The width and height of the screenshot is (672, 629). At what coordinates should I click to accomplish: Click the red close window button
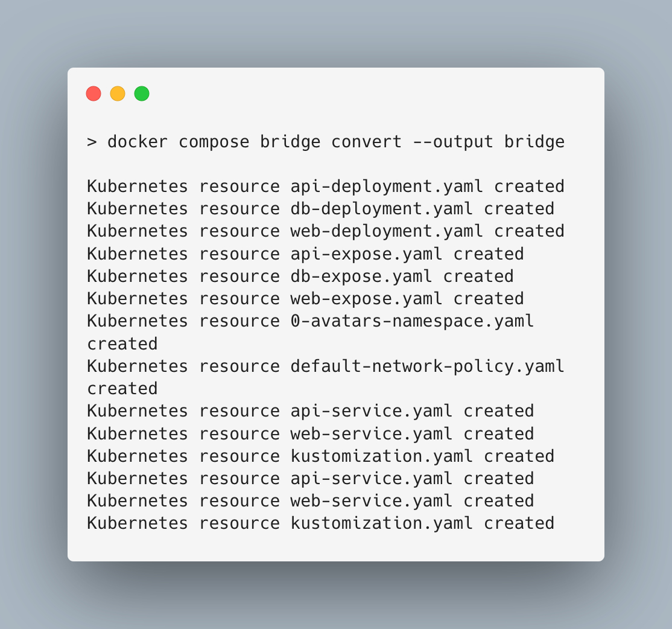94,94
